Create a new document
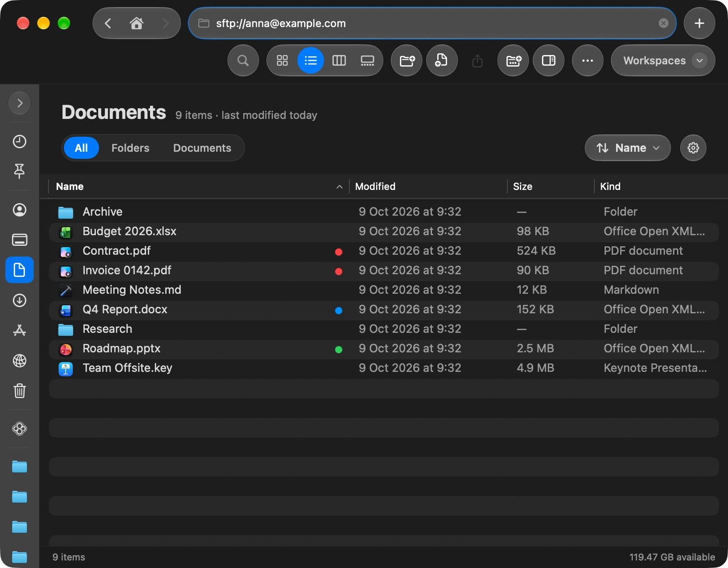 coord(442,60)
